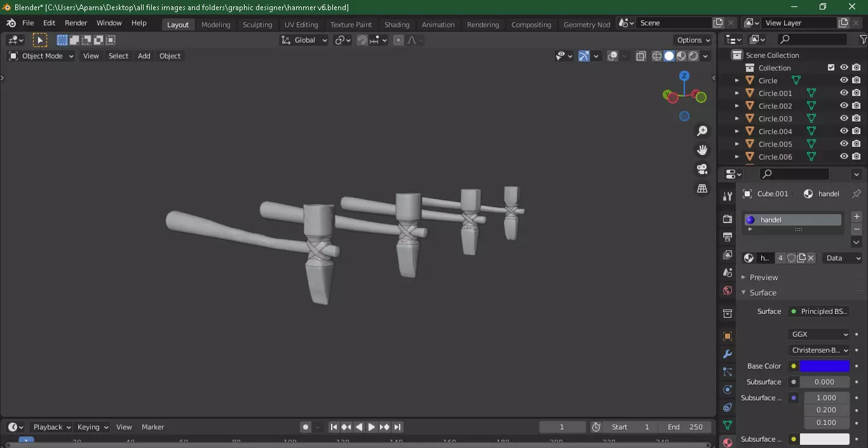Click the move view hand icon
The width and height of the screenshot is (868, 448).
click(702, 150)
